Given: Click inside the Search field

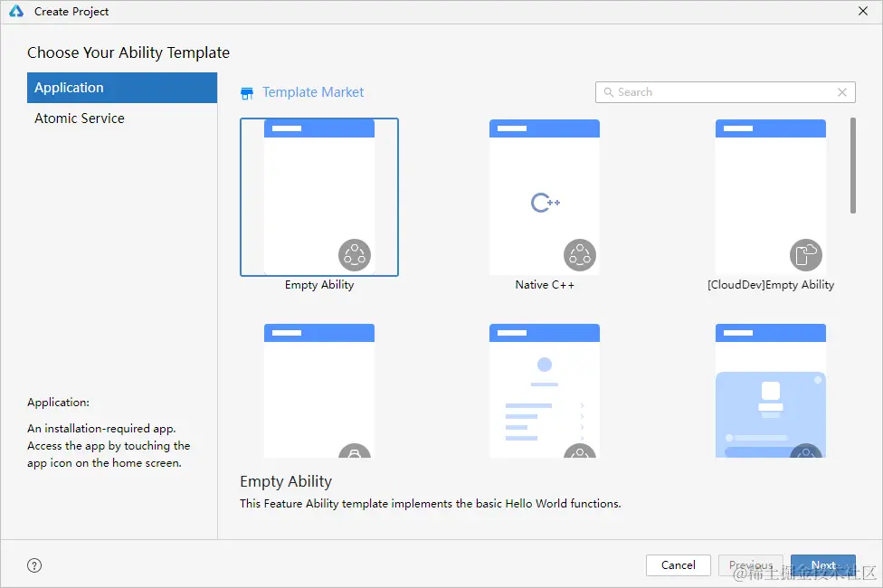Looking at the screenshot, I should point(726,92).
